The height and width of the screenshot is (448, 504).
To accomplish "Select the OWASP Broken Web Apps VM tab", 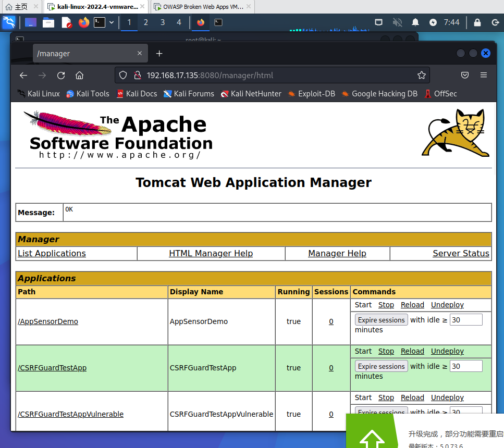I will pyautogui.click(x=202, y=7).
